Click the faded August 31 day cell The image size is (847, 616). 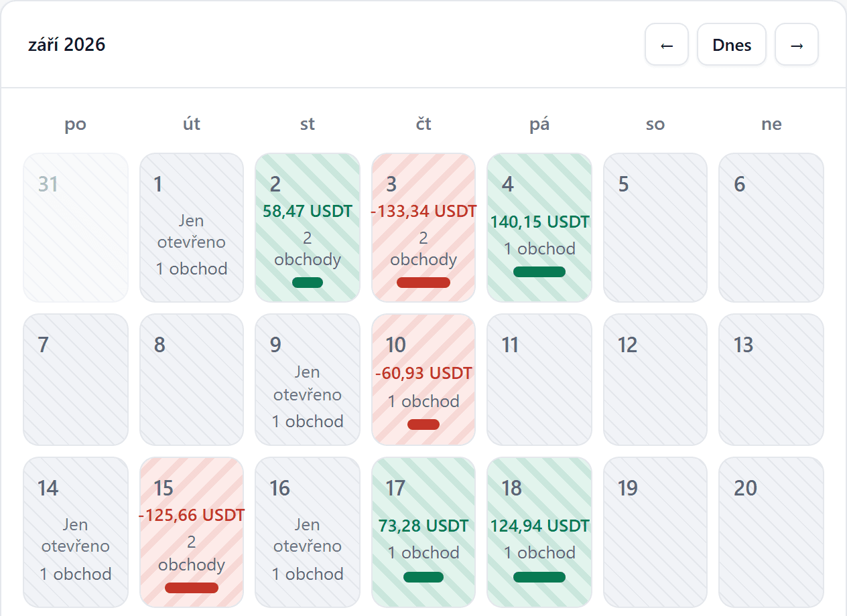(x=76, y=228)
